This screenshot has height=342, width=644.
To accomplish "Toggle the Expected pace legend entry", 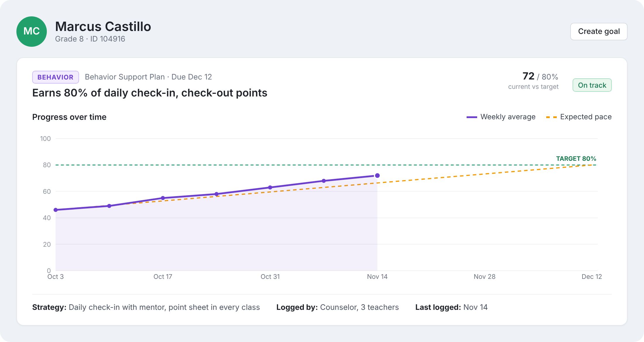I will pos(579,117).
